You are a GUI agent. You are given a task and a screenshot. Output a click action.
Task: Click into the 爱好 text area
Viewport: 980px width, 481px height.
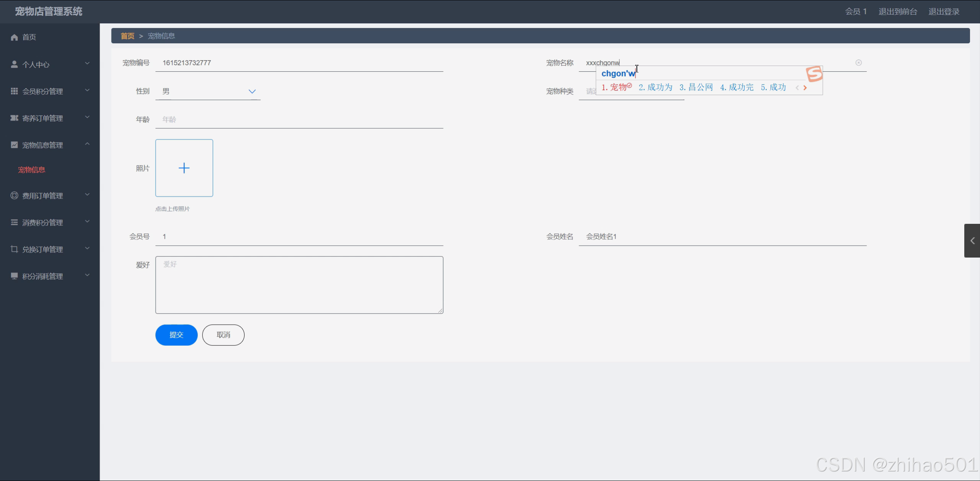click(299, 285)
